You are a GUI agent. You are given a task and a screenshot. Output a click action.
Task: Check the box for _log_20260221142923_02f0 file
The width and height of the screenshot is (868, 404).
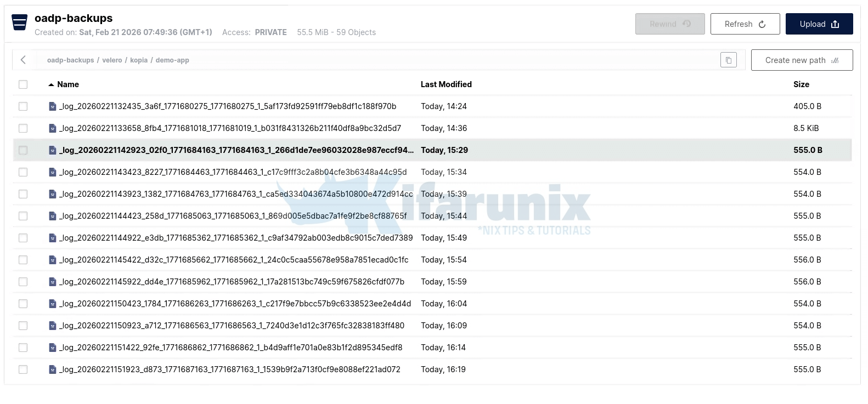click(23, 150)
